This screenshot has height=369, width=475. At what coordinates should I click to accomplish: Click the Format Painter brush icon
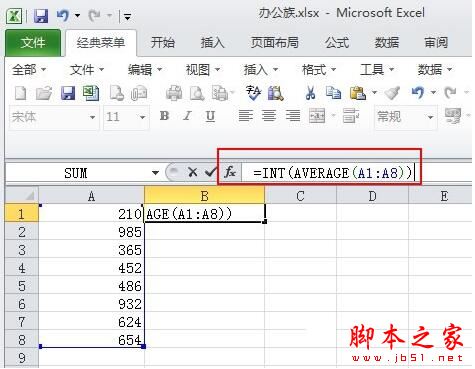[392, 93]
